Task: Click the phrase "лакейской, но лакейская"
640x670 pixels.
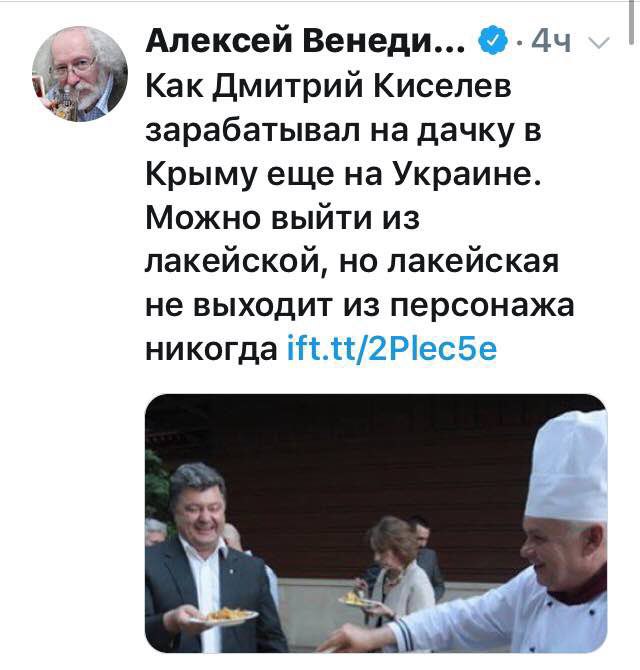Action: click(352, 261)
